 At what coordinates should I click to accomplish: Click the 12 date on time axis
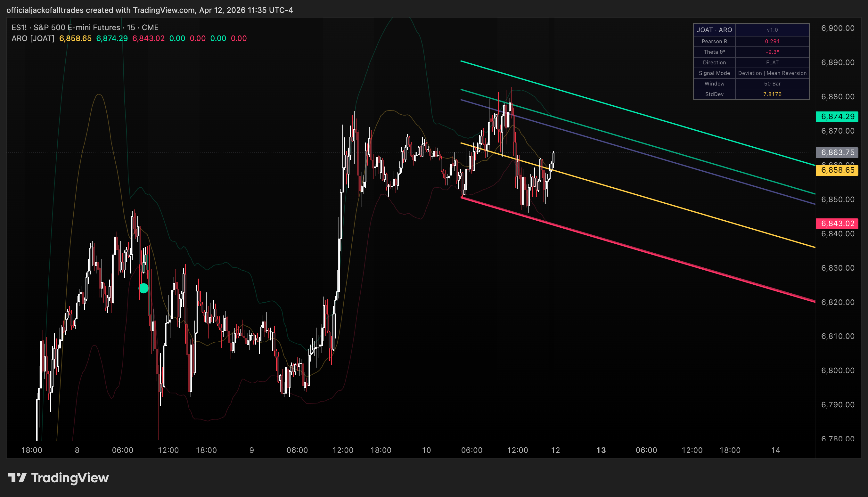point(555,450)
